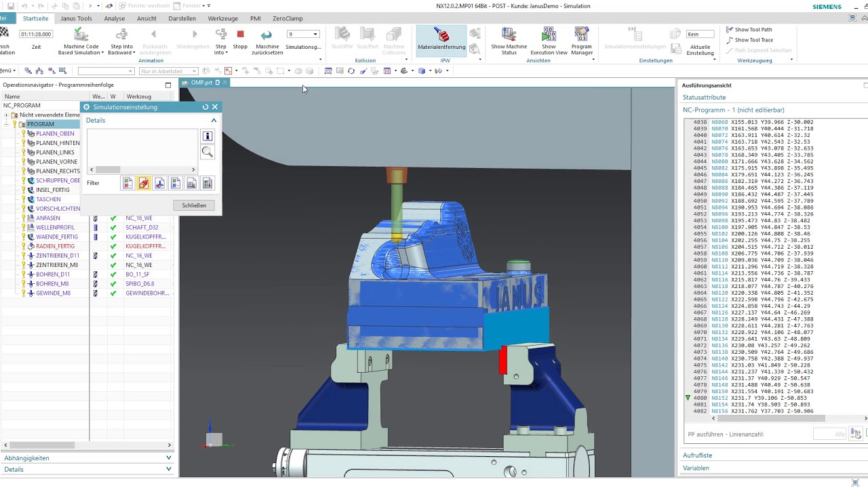Viewport: 868px width, 488px height.
Task: Open the Simulationsgeschwindigkeit label under the speed box
Action: [303, 47]
